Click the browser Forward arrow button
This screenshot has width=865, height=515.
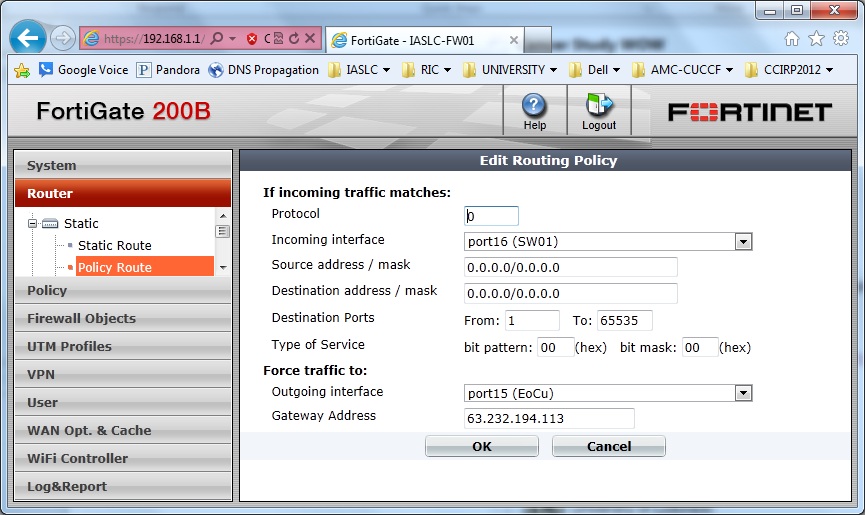coord(63,38)
